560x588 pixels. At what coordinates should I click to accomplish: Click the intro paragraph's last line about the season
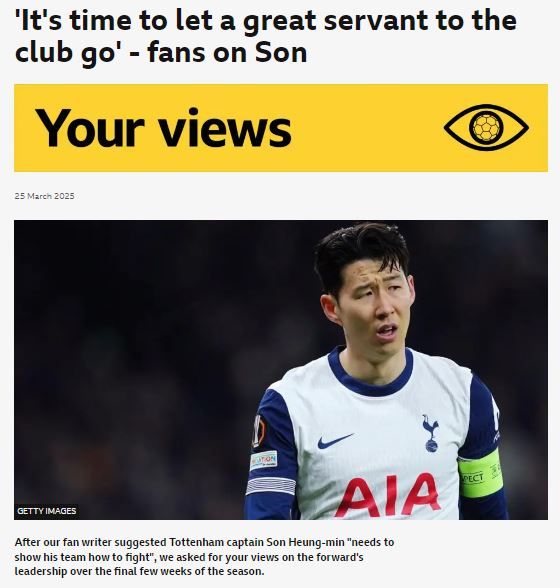(140, 572)
